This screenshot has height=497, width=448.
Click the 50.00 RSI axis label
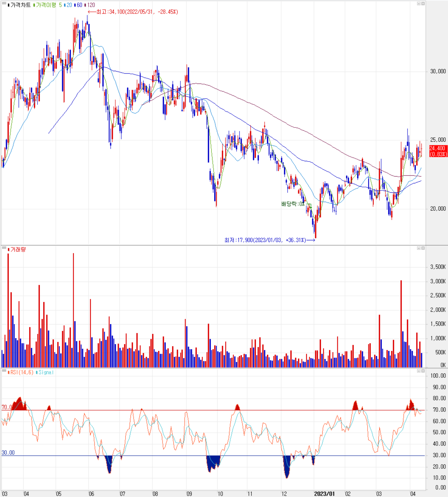click(x=439, y=432)
